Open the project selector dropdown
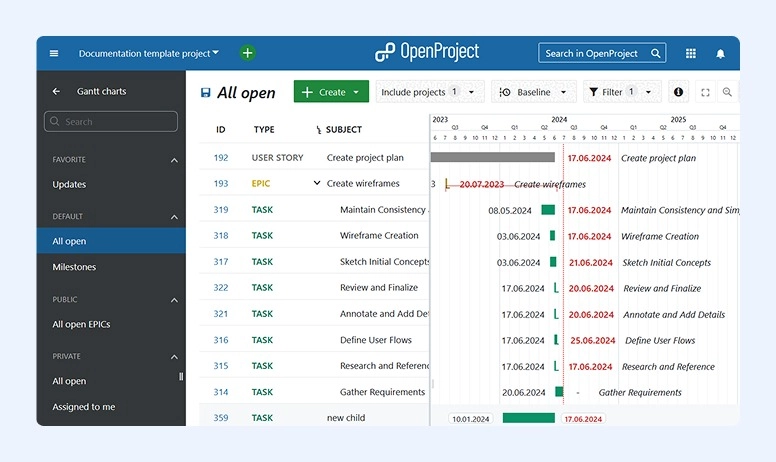The width and height of the screenshot is (776, 462). click(148, 53)
